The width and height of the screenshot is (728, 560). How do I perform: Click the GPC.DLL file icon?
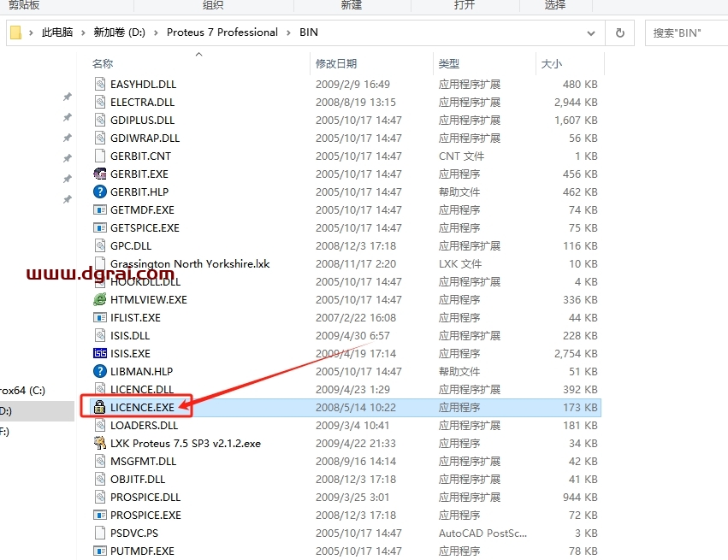[100, 246]
